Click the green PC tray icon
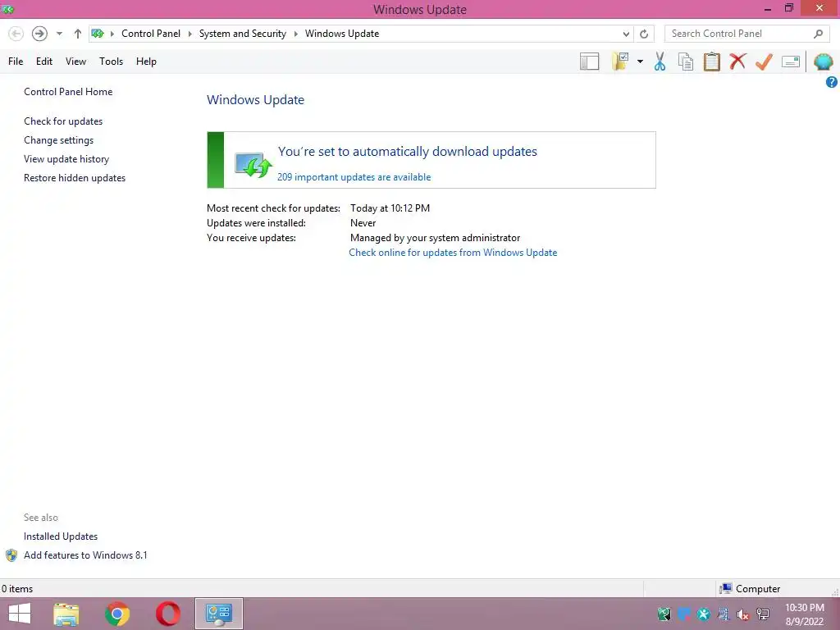This screenshot has width=840, height=630. (664, 614)
